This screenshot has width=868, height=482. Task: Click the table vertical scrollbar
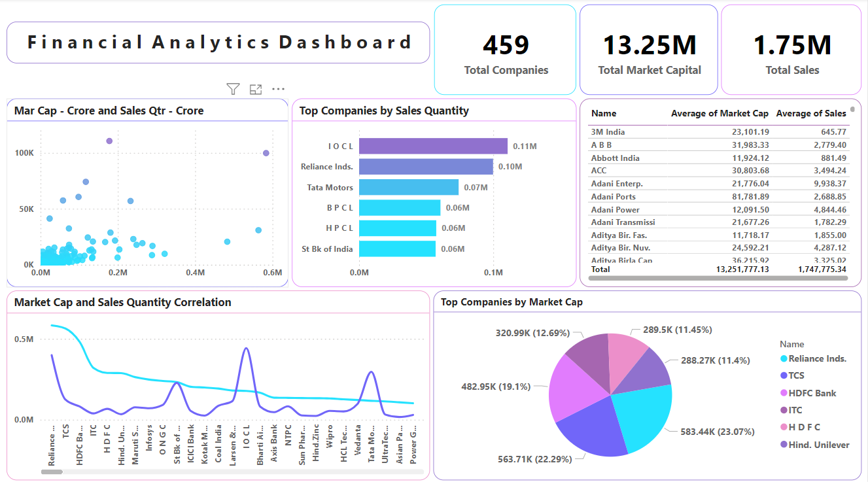point(852,110)
